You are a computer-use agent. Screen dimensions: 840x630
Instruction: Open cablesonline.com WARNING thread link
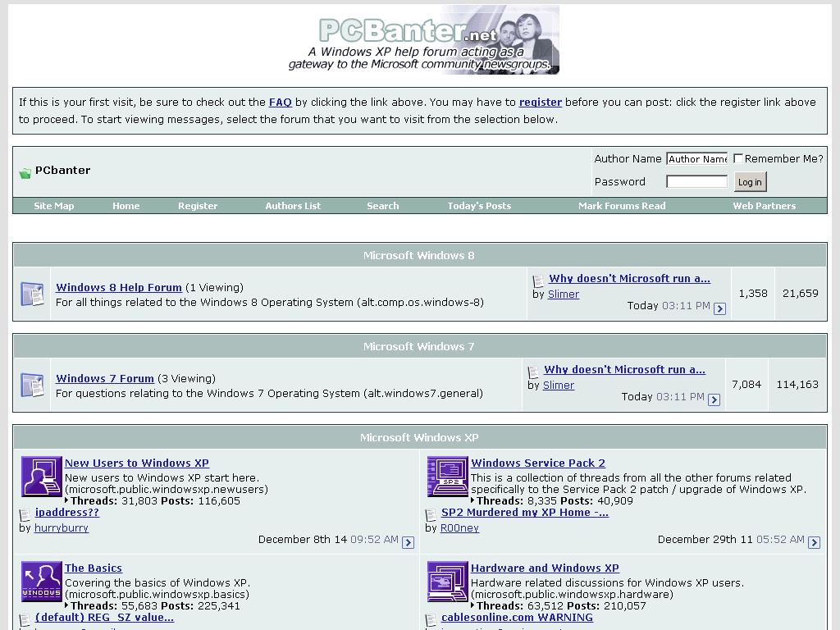[x=517, y=617]
